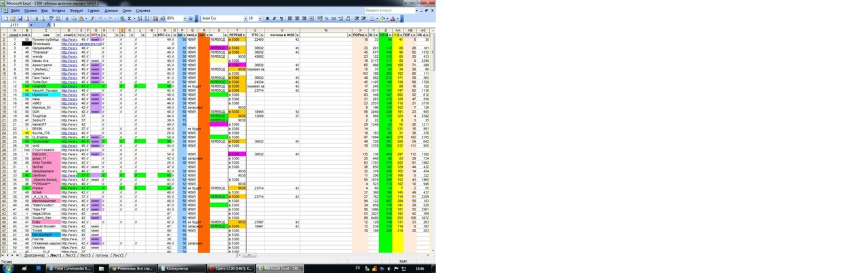868x273 pixels.
Task: Click the Font Color A button
Action: click(x=393, y=18)
